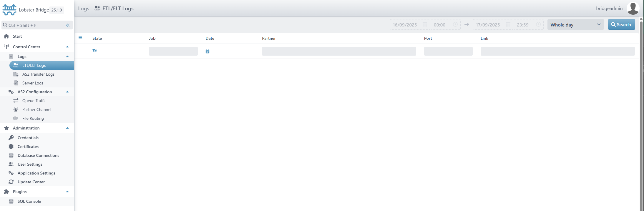Click the Job filter input field
Screen dimensions: 644x211
[173, 51]
